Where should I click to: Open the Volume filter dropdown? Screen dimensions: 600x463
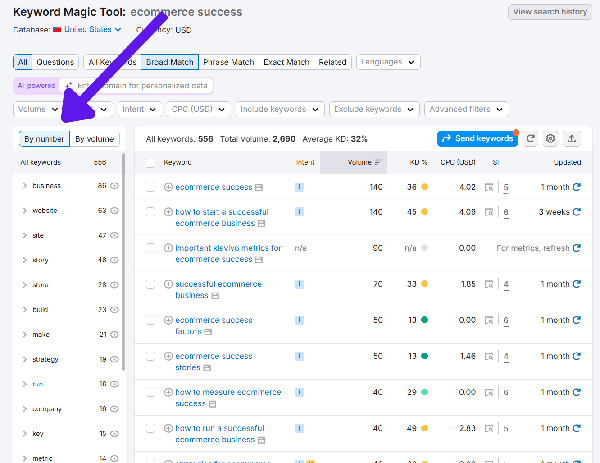point(38,109)
